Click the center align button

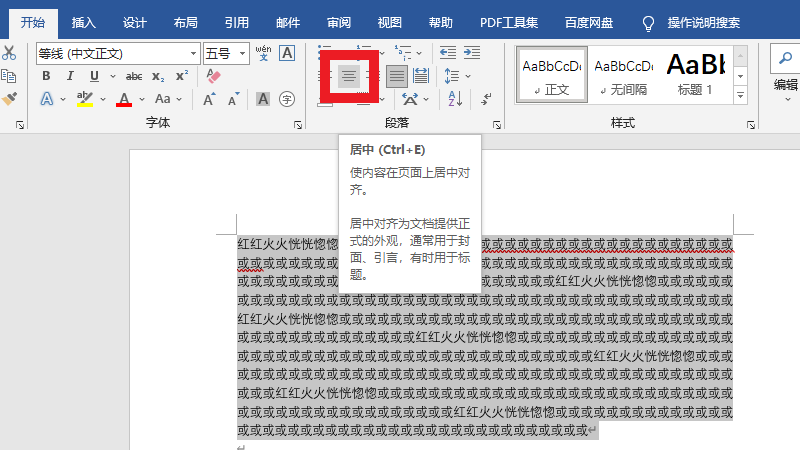pos(349,76)
